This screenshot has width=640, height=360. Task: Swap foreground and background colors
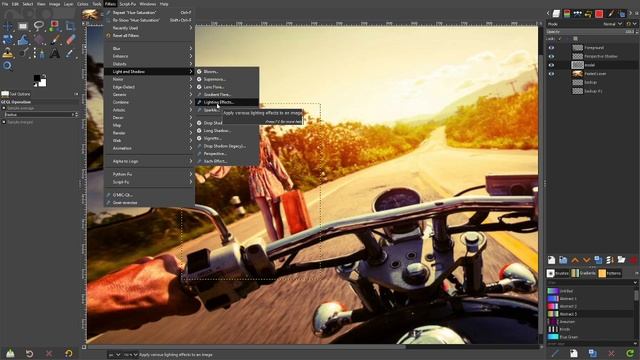[44, 76]
